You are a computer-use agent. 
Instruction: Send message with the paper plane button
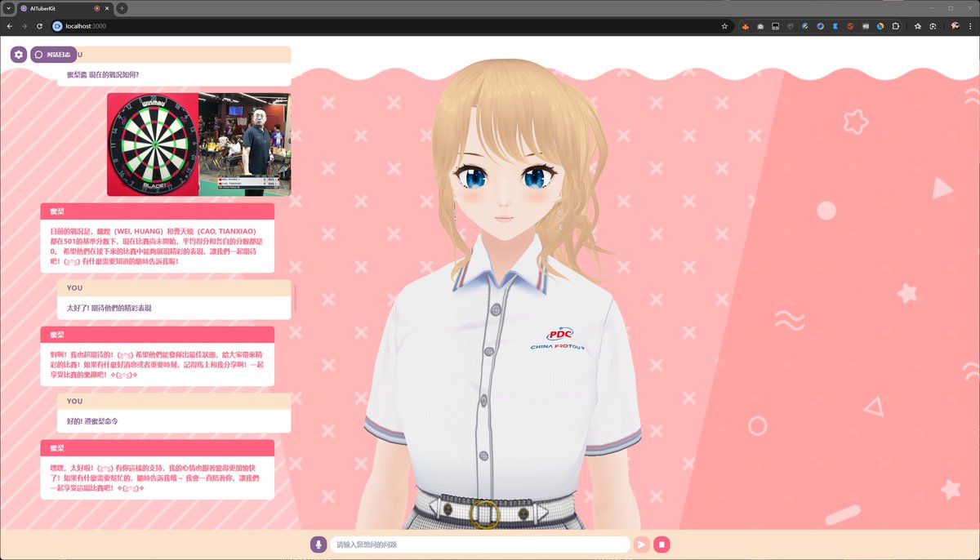[x=642, y=544]
